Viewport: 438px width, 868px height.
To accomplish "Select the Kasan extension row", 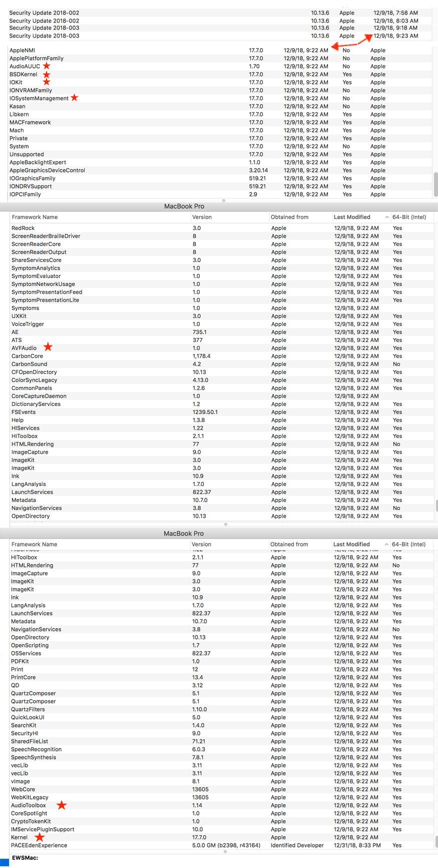I will pyautogui.click(x=220, y=106).
